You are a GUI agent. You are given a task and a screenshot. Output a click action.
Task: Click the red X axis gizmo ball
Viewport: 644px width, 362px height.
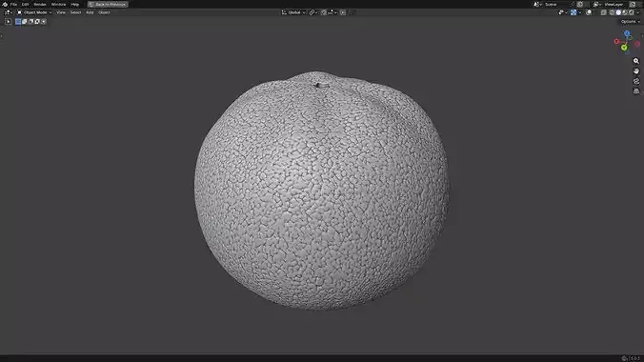[616, 41]
